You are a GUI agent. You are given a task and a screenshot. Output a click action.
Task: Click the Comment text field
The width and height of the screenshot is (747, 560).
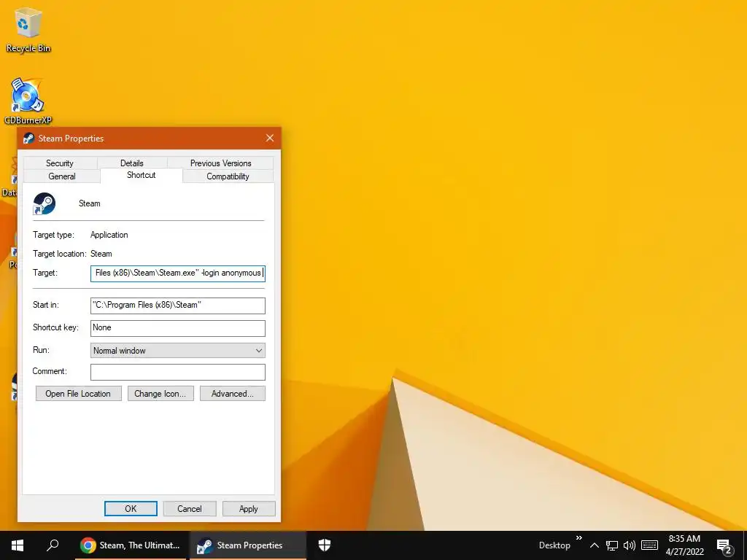tap(178, 373)
